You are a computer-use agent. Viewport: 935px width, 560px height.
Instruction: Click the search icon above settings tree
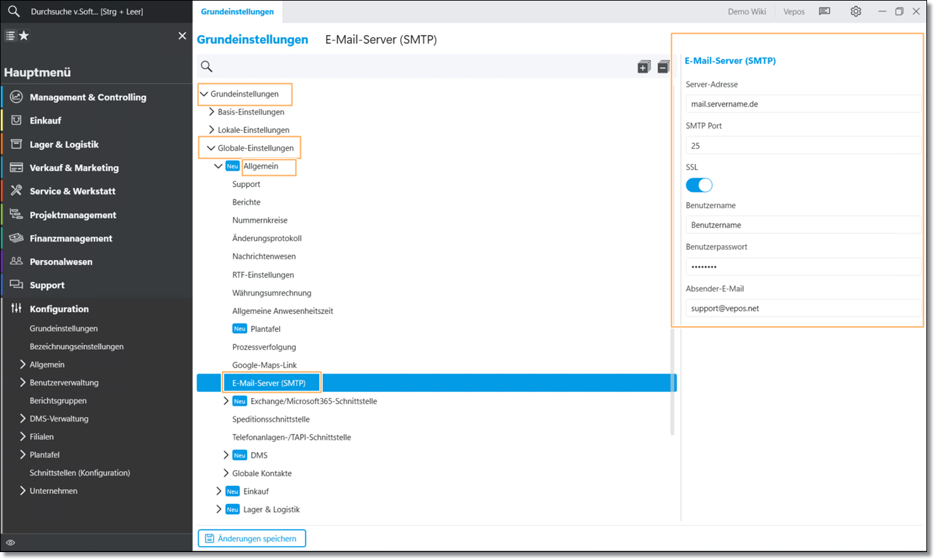click(x=207, y=66)
